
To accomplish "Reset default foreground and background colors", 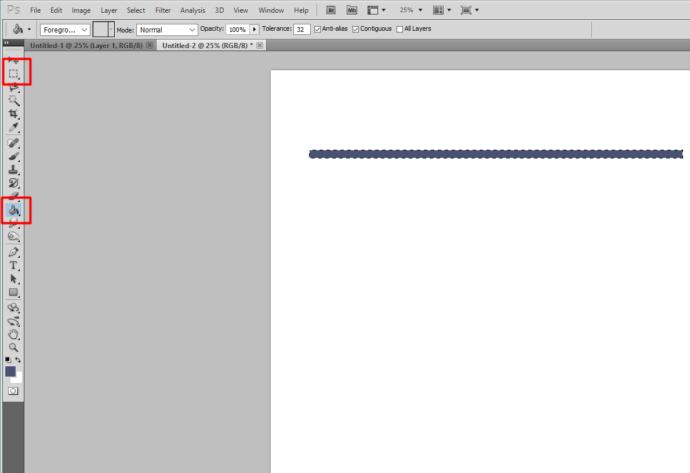I will [x=7, y=360].
